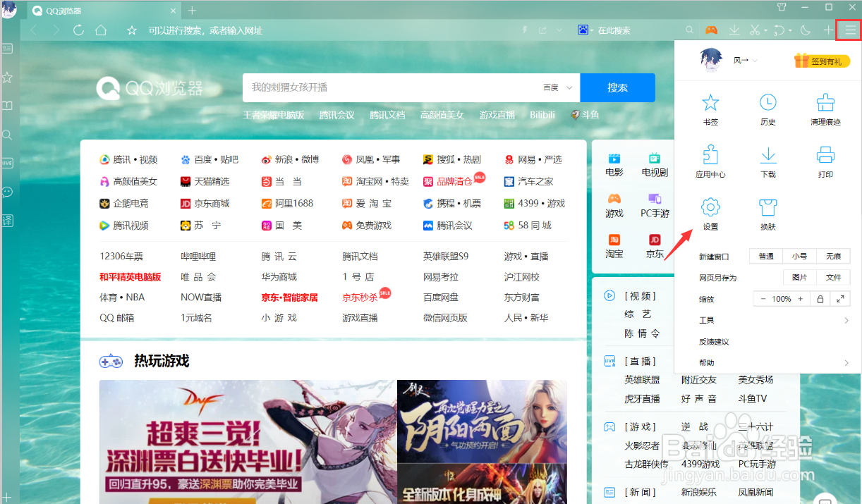The image size is (862, 504).
Task: Open a 小号 new window
Action: coord(800,257)
